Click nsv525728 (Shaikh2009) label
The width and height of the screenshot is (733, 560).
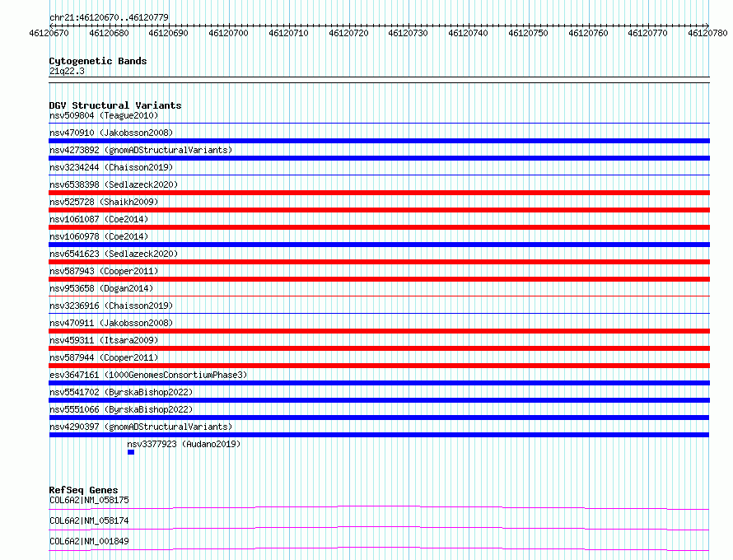(104, 202)
